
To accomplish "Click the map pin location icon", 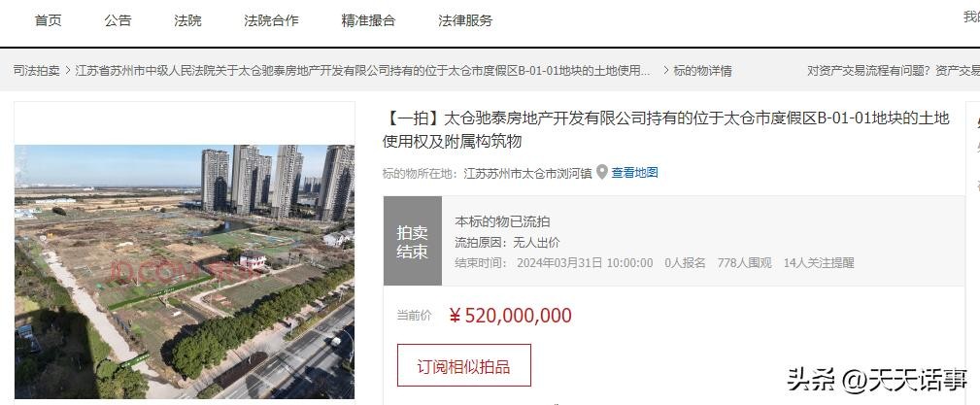I will 602,172.
